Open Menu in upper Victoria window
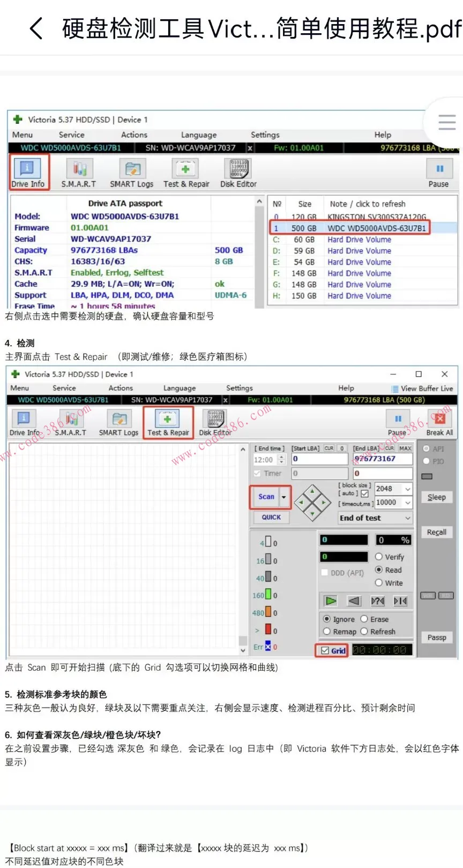This screenshot has width=463, height=868. tap(23, 135)
